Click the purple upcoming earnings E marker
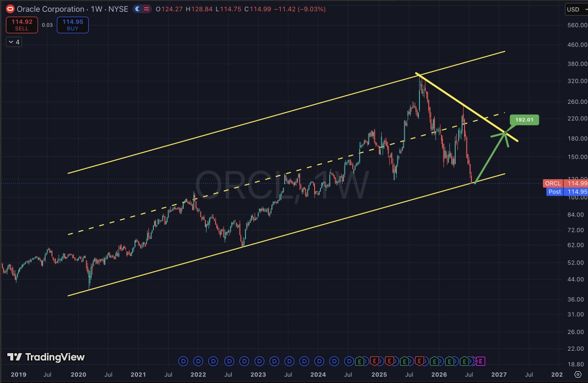The image size is (588, 383). (480, 361)
